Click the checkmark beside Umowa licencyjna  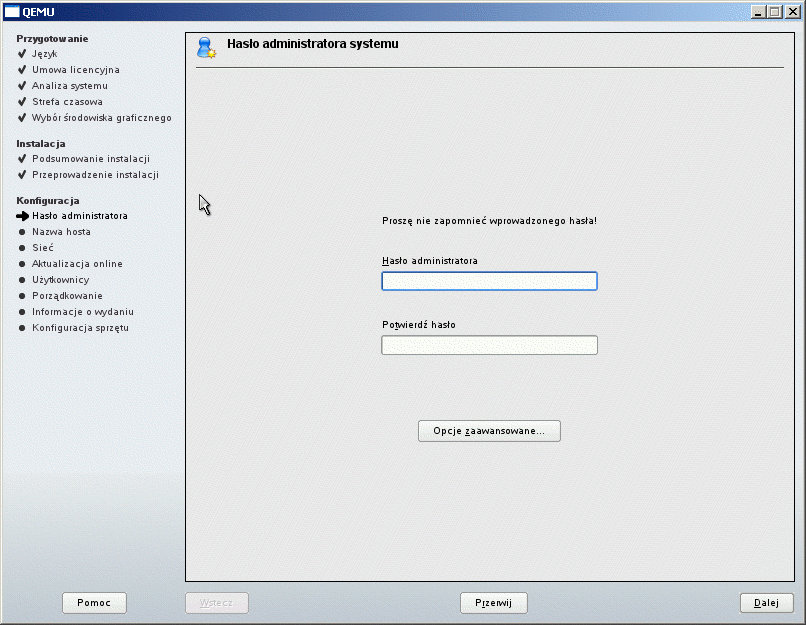tap(22, 70)
